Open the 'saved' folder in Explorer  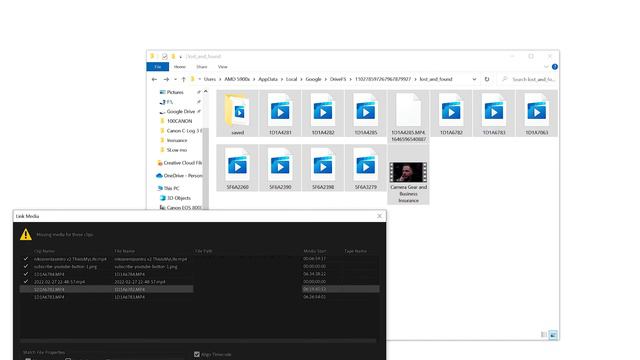[237, 114]
